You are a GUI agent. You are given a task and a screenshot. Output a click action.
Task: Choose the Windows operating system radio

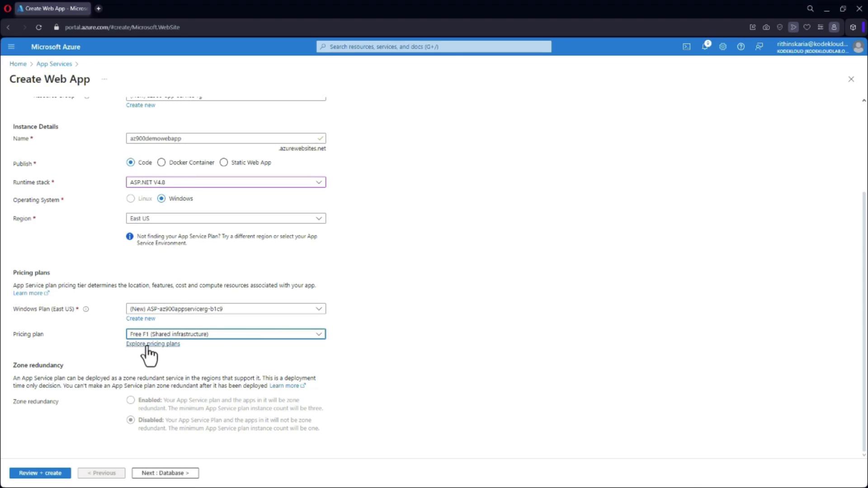[x=161, y=198]
